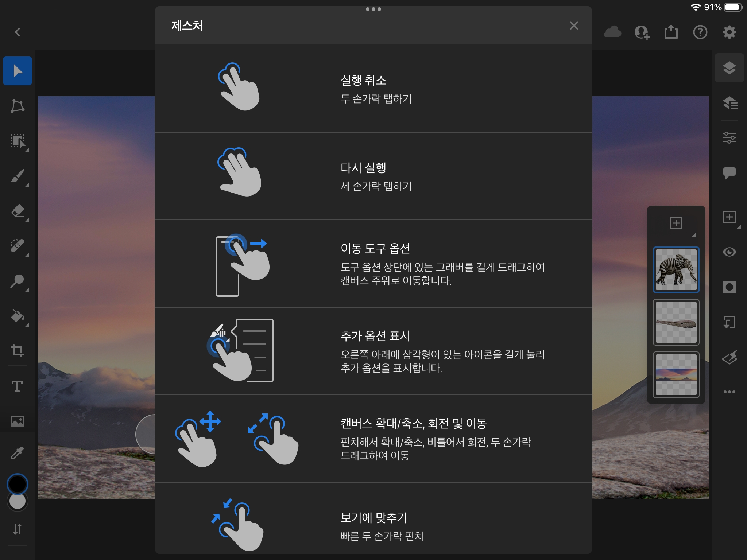Select the Type tool

point(18,386)
